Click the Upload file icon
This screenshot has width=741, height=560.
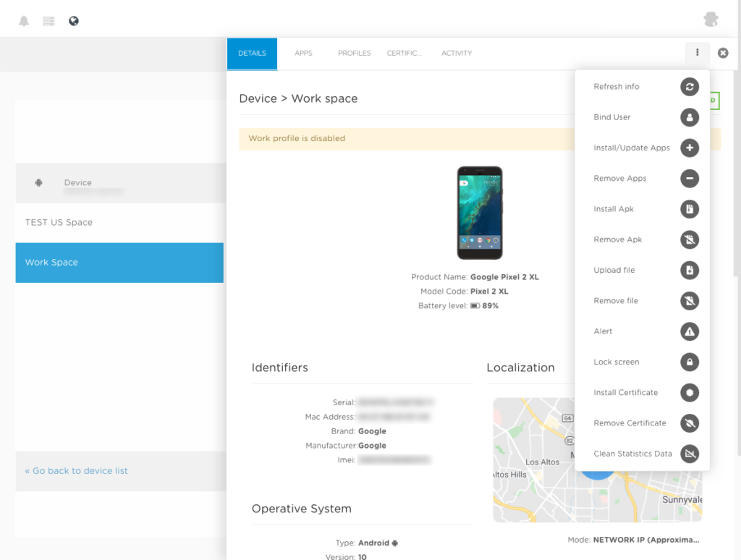[690, 271]
